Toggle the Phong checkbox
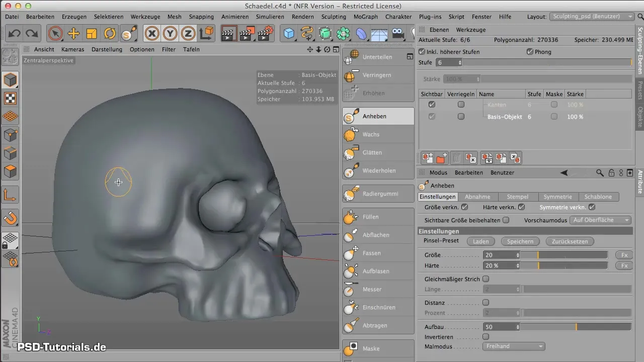 (530, 52)
